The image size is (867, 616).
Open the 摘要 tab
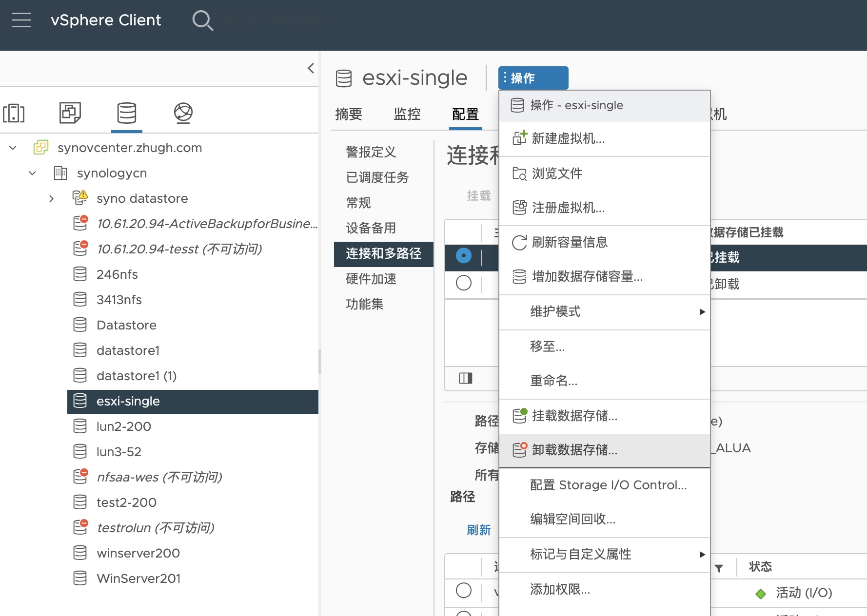click(x=349, y=114)
